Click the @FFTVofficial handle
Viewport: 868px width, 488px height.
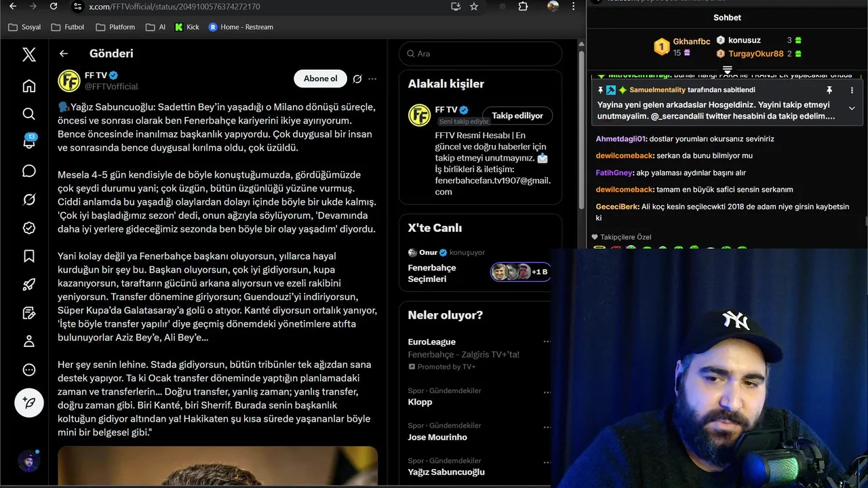click(111, 87)
